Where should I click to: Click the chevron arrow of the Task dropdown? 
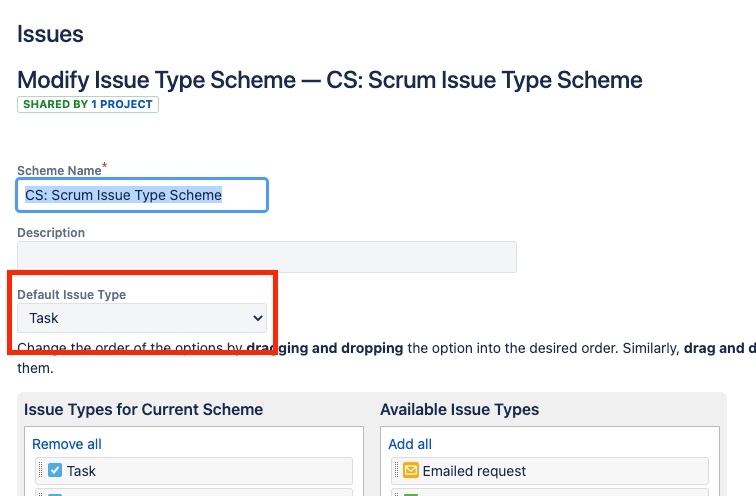[x=257, y=318]
